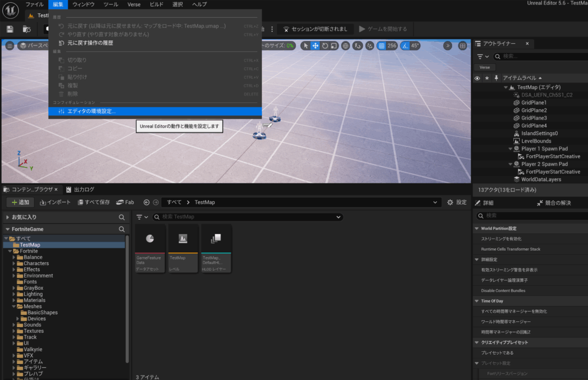Open the path bar history dropdown
The width and height of the screenshot is (588, 380).
[x=435, y=202]
